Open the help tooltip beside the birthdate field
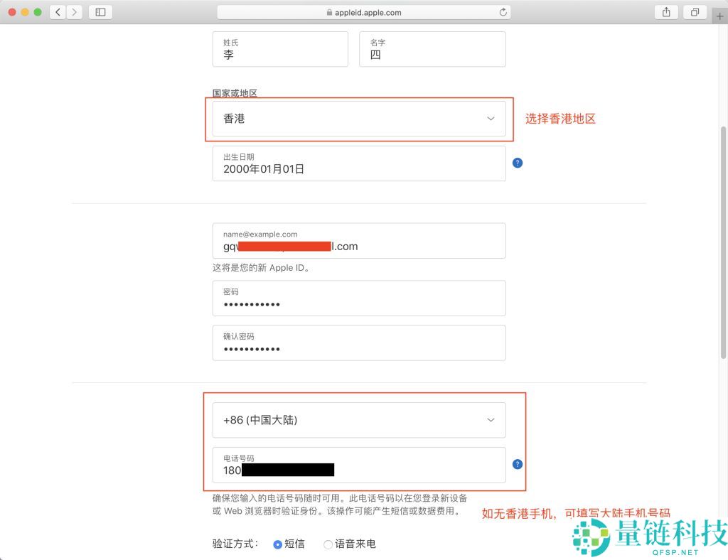The width and height of the screenshot is (728, 560). (x=517, y=163)
